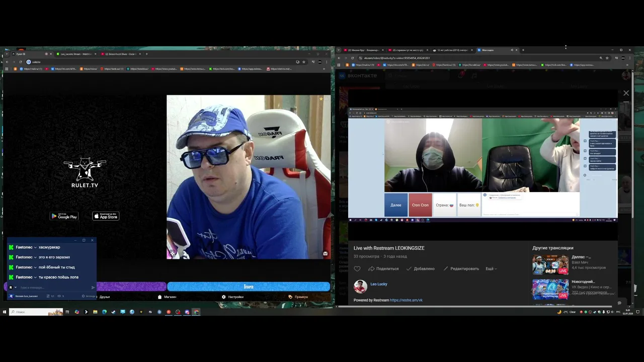Click zoom magnifier icon in right address bar

point(601,58)
